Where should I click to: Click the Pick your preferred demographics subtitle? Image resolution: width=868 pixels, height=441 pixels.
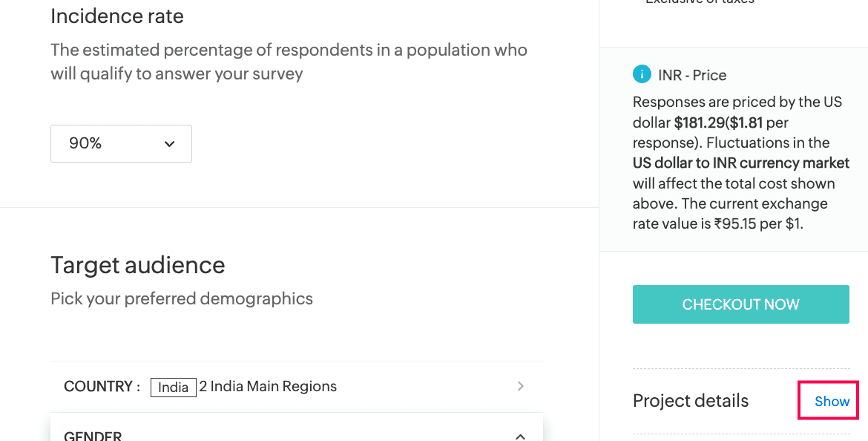182,298
